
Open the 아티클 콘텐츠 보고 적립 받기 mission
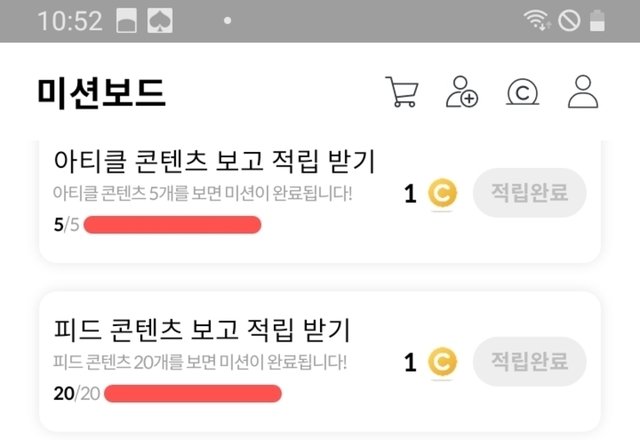point(213,161)
